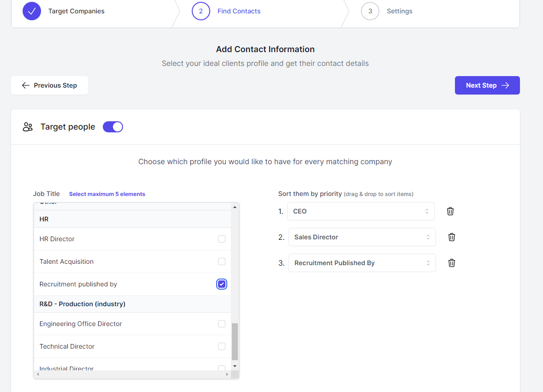
Task: Click the 'Job Title' label
Action: click(47, 194)
